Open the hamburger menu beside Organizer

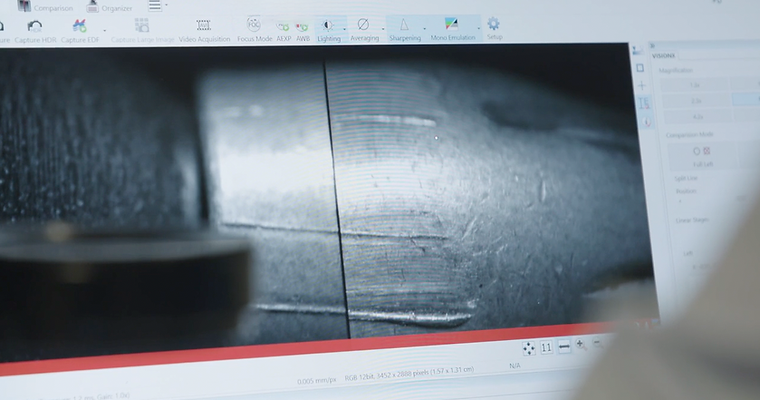point(155,6)
